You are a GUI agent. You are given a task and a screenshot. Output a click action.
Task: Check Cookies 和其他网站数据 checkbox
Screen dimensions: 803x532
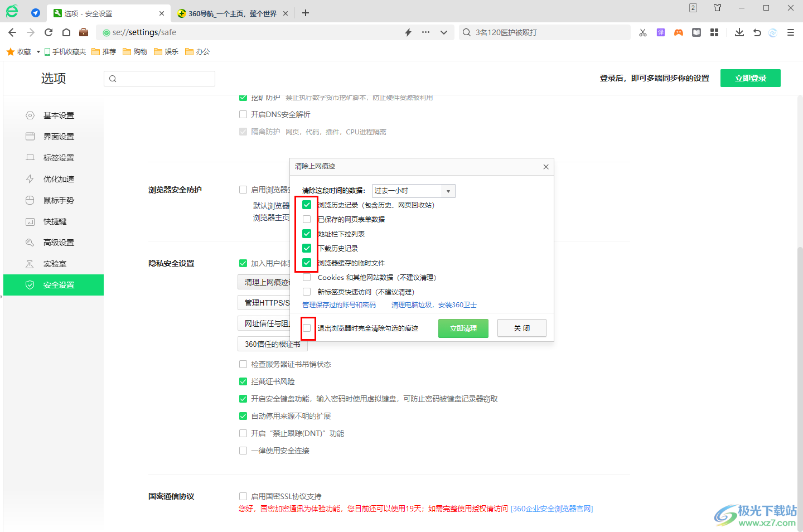pos(307,277)
